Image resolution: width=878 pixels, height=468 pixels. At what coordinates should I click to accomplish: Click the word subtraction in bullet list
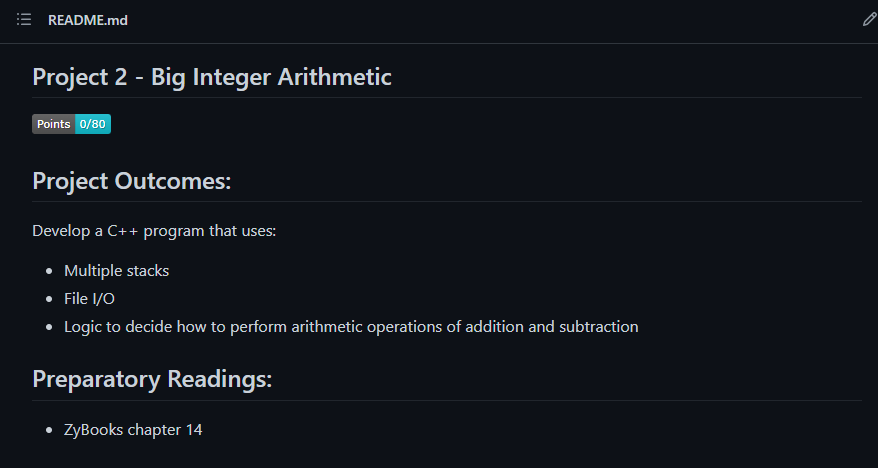click(599, 327)
